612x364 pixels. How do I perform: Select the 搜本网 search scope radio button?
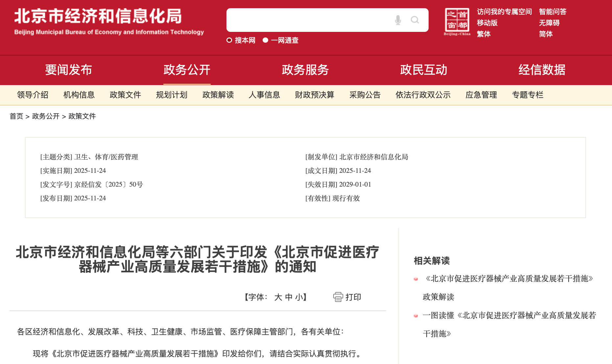229,40
